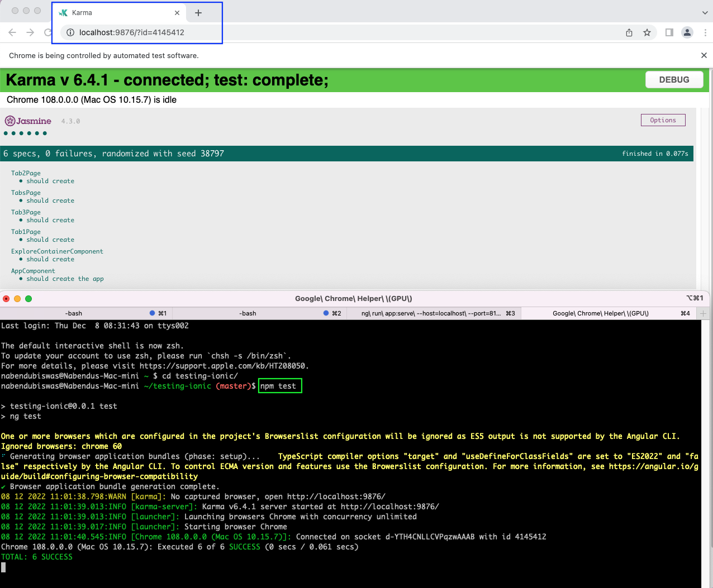The height and width of the screenshot is (588, 713).
Task: Open Chrome's three-dot menu
Action: (705, 32)
